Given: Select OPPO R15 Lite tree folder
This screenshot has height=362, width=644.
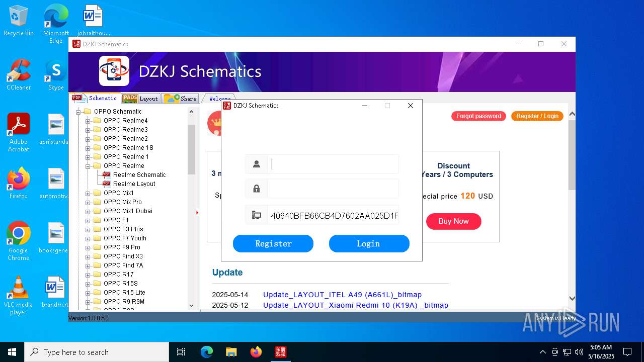Looking at the screenshot, I should [124, 293].
